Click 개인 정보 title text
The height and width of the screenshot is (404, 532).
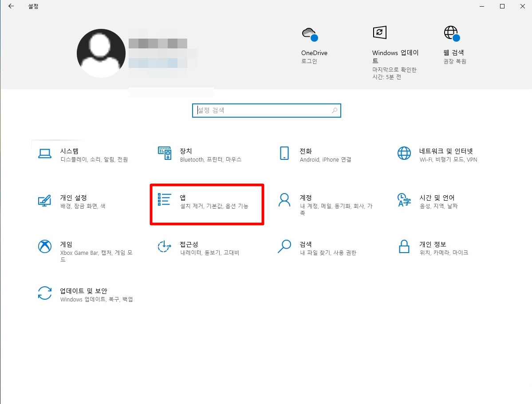coord(433,244)
